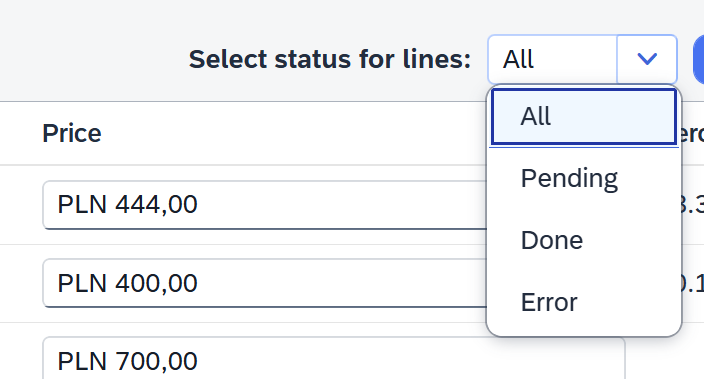Select the Pending status option
This screenshot has height=379, width=704.
(584, 178)
